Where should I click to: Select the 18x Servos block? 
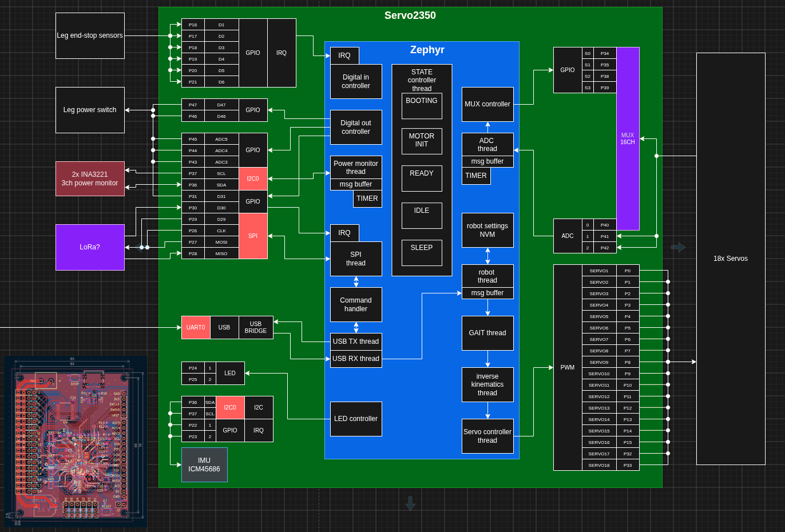(x=731, y=259)
